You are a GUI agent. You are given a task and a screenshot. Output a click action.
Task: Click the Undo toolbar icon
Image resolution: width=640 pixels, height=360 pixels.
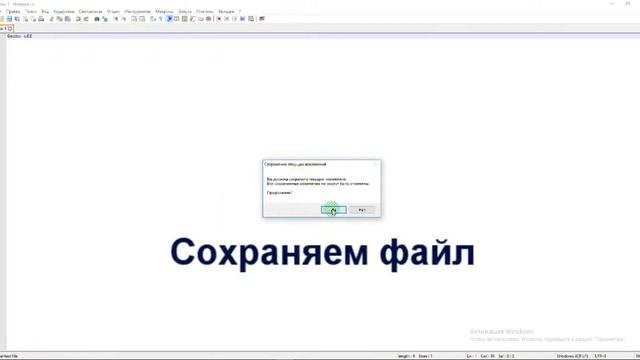pos(78,19)
